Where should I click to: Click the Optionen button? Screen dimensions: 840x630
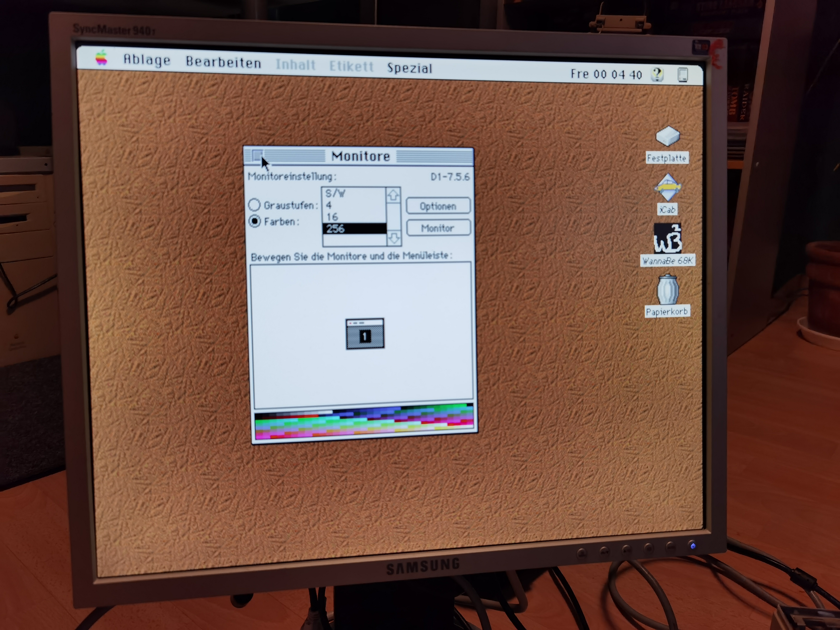point(438,206)
